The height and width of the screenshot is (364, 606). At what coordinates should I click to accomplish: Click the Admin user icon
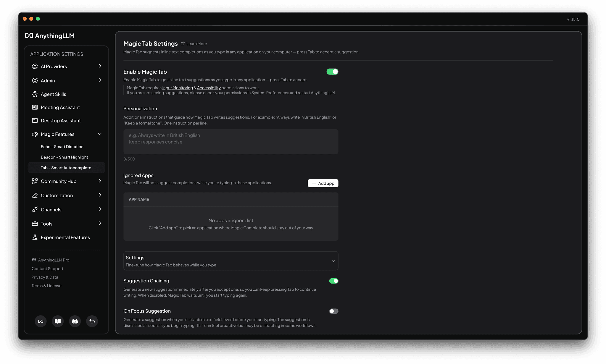click(x=35, y=80)
